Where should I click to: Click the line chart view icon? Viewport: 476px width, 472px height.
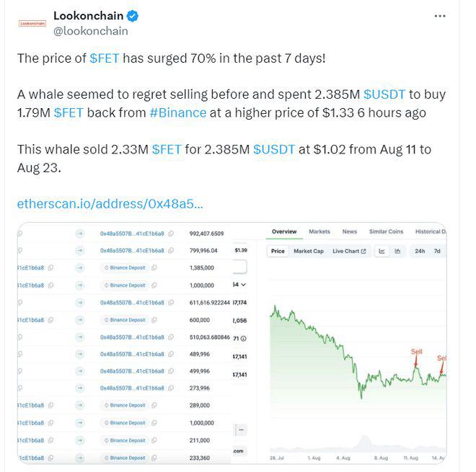[x=382, y=251]
